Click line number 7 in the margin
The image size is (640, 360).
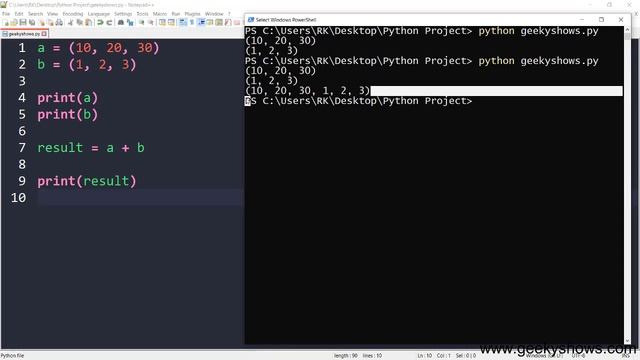click(x=22, y=148)
